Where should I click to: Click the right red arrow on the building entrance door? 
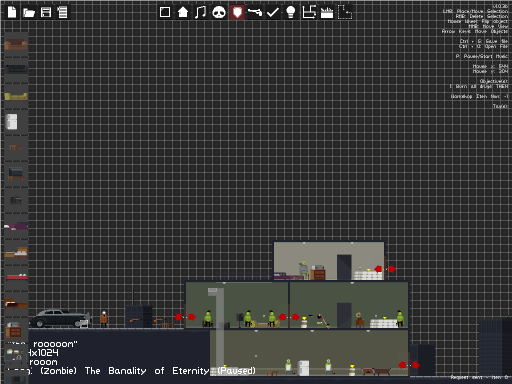pyautogui.click(x=192, y=317)
